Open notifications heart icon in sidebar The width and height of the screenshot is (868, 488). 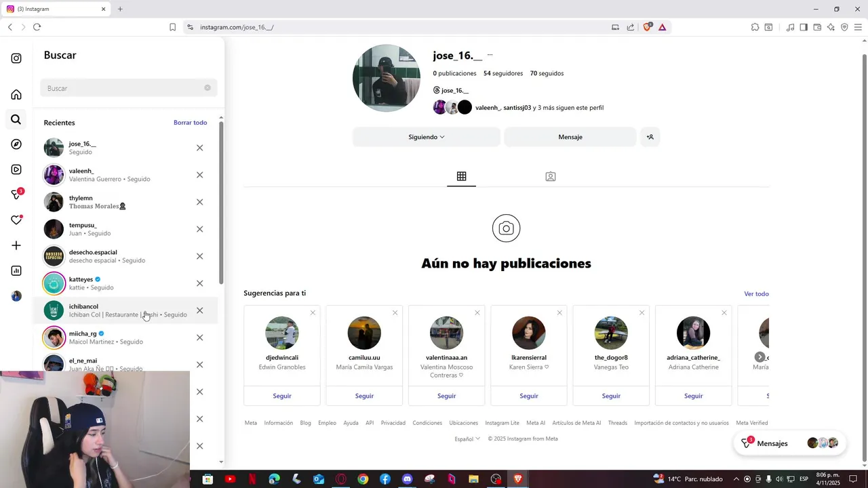(x=16, y=220)
